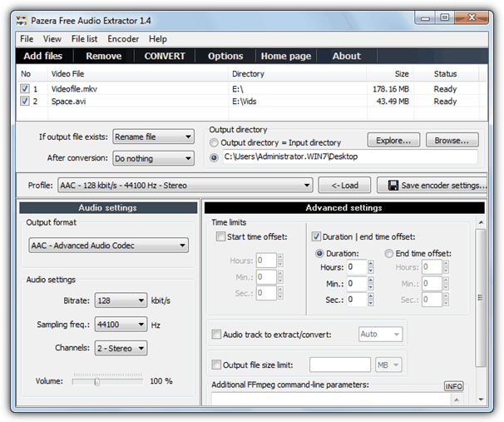
Task: Click the Directory column header
Action: coord(298,74)
